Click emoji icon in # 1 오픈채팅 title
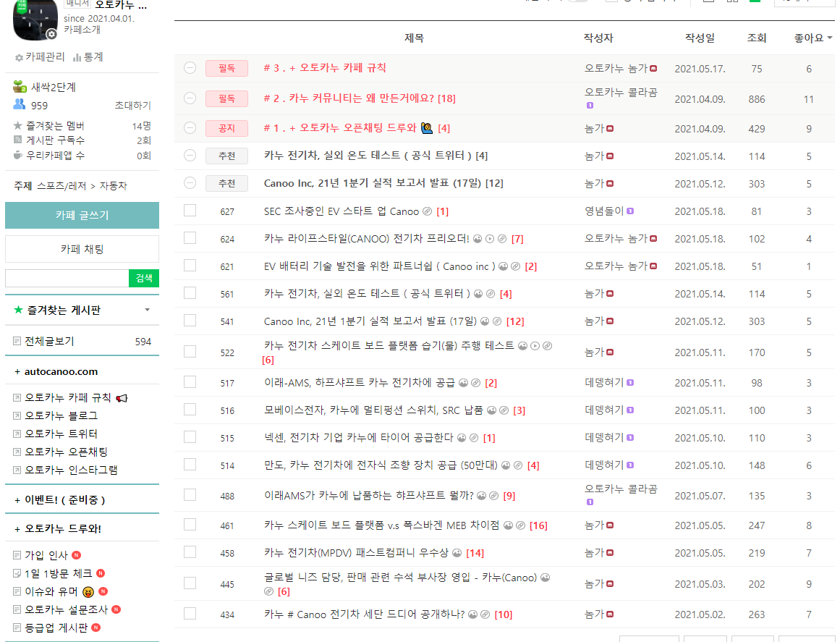 [x=426, y=128]
